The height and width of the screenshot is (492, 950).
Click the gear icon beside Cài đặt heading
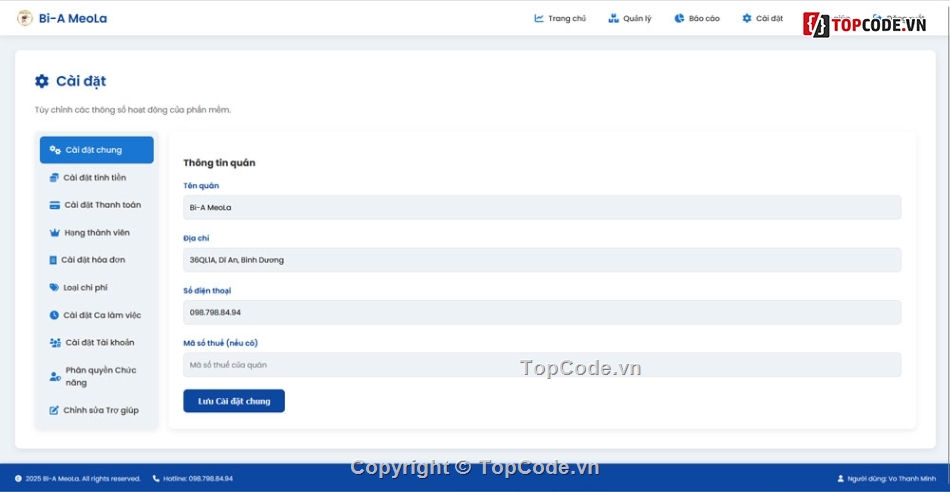pyautogui.click(x=42, y=81)
